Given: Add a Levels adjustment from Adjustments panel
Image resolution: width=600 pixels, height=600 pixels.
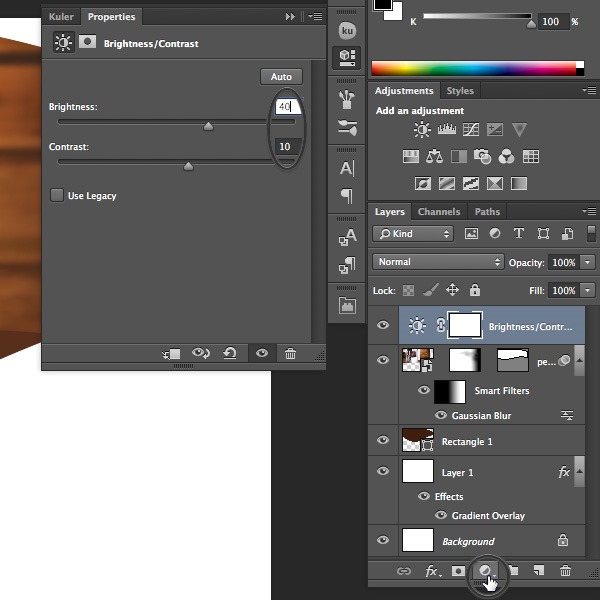Looking at the screenshot, I should point(447,130).
